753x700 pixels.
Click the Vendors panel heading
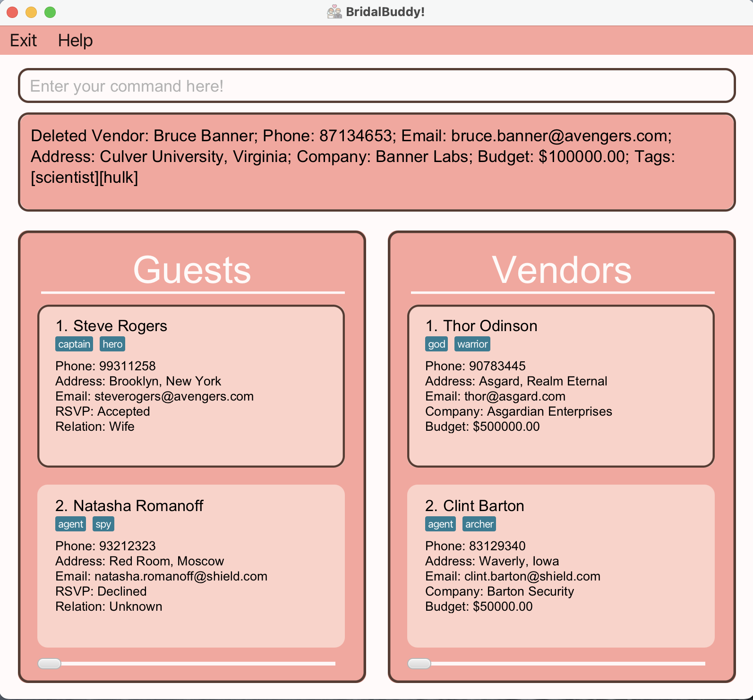tap(562, 270)
